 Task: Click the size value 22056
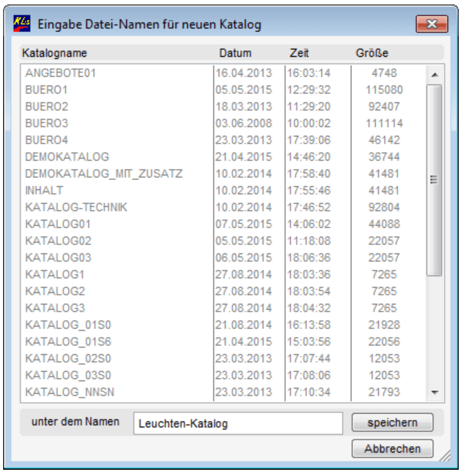tap(384, 341)
